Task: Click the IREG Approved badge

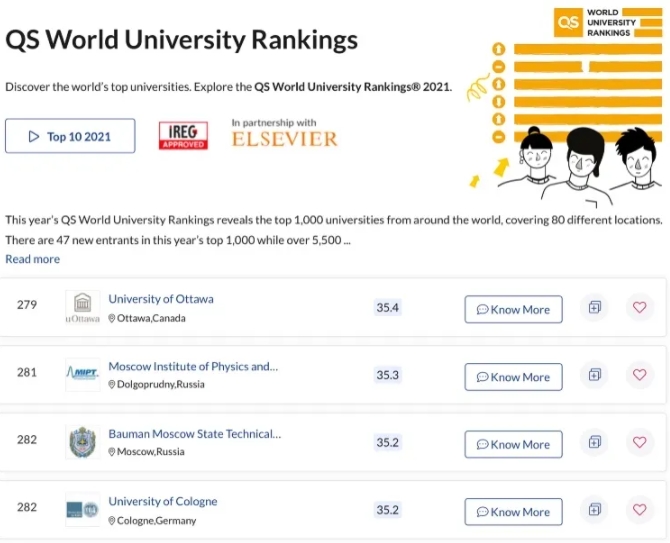Action: click(183, 136)
